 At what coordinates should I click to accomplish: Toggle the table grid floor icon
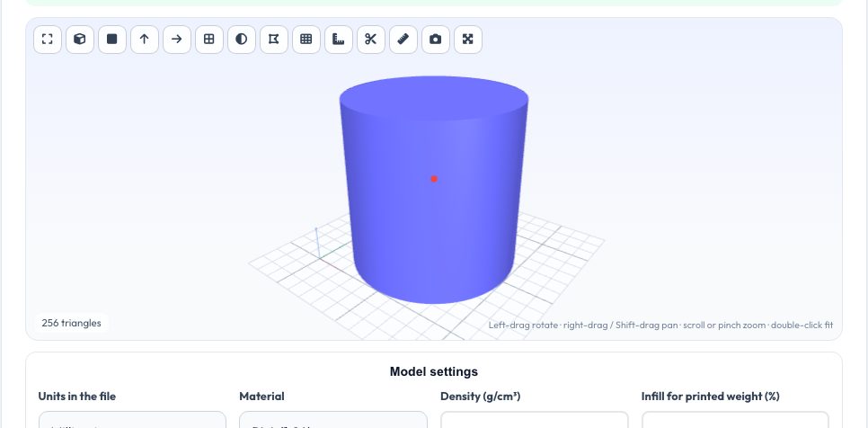pos(306,40)
